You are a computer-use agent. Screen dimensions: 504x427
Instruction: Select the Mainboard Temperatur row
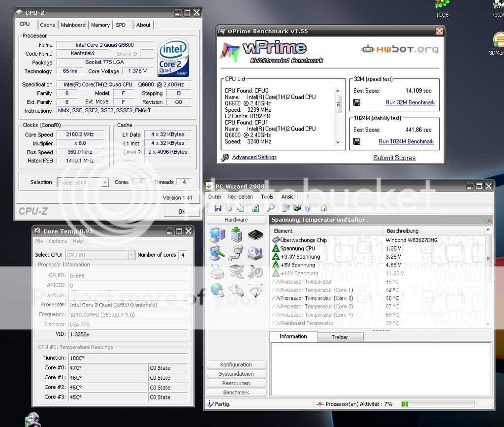378,323
